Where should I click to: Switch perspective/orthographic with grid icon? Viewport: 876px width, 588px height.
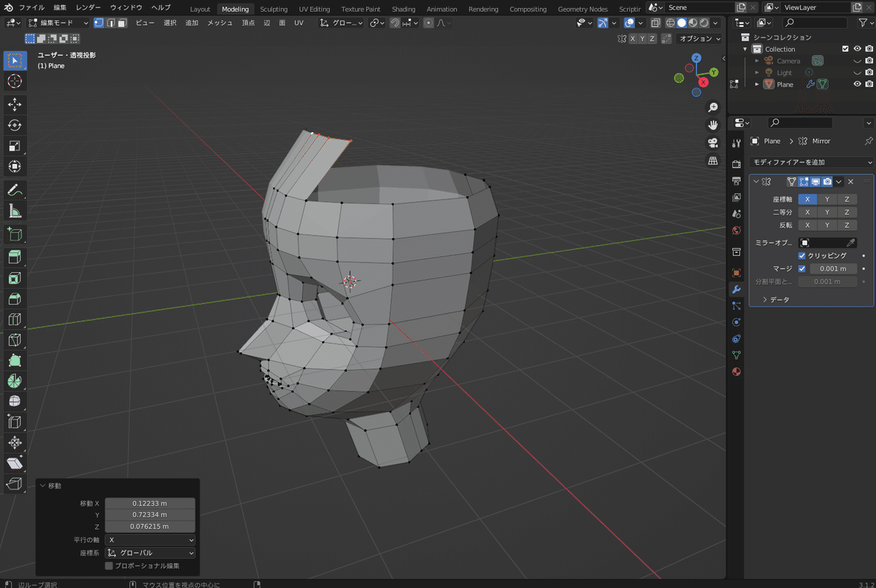coord(712,160)
